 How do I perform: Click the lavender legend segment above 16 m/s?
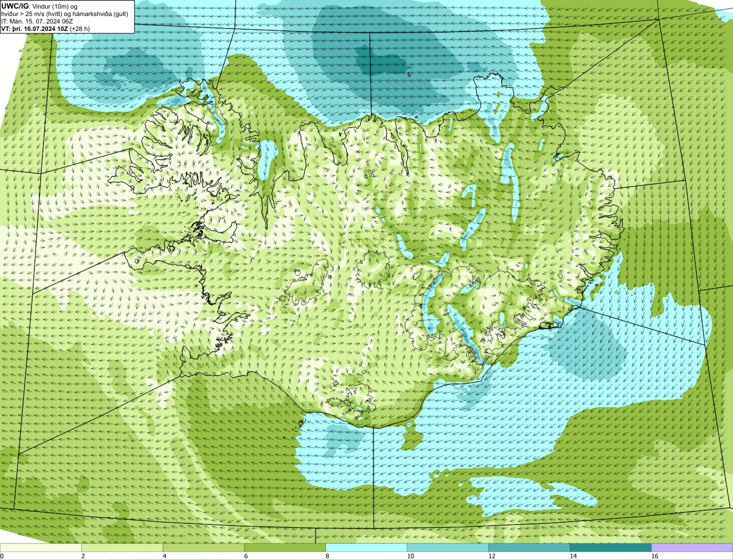692,547
